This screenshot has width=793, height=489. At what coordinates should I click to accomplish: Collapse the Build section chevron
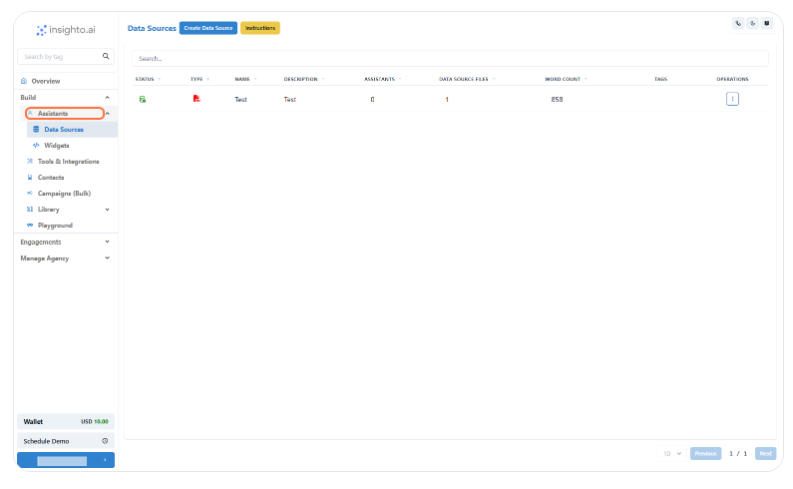point(107,98)
